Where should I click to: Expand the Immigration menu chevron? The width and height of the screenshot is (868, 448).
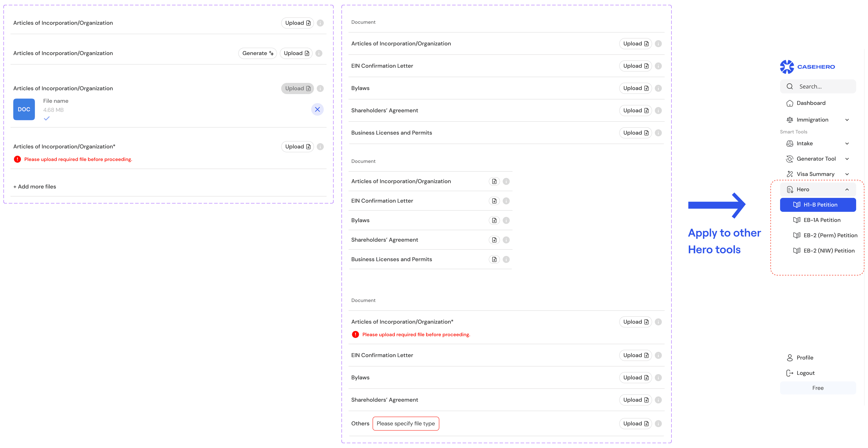[x=847, y=120]
